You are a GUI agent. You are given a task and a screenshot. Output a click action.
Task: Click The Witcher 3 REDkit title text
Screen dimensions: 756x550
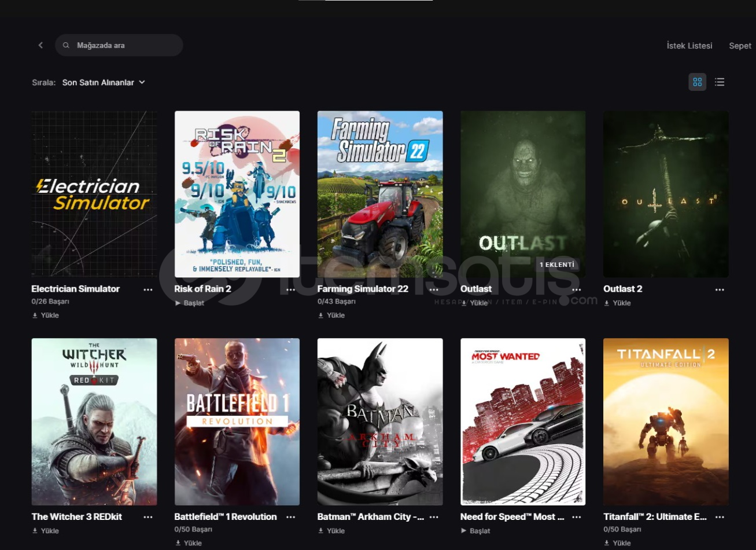[x=77, y=516]
